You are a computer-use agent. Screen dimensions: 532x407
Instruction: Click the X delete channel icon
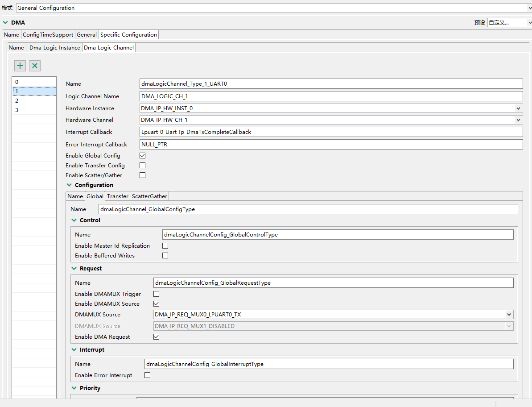click(x=35, y=66)
